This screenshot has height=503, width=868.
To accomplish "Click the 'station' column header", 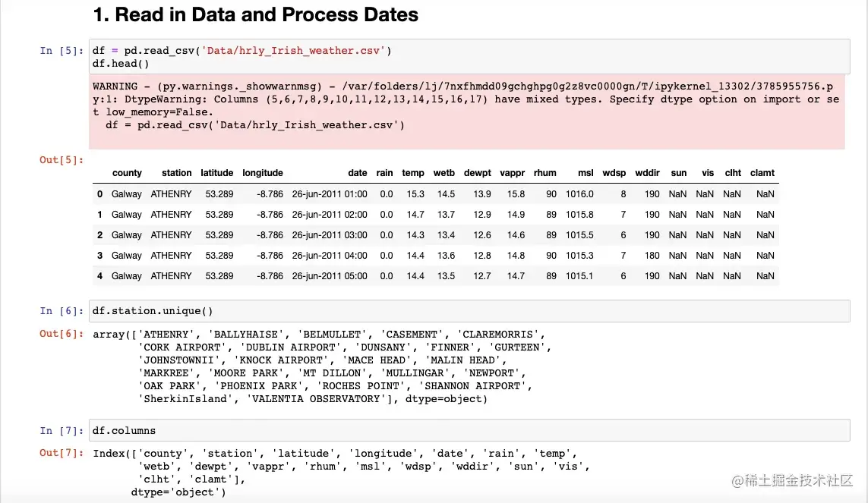I will pos(176,173).
